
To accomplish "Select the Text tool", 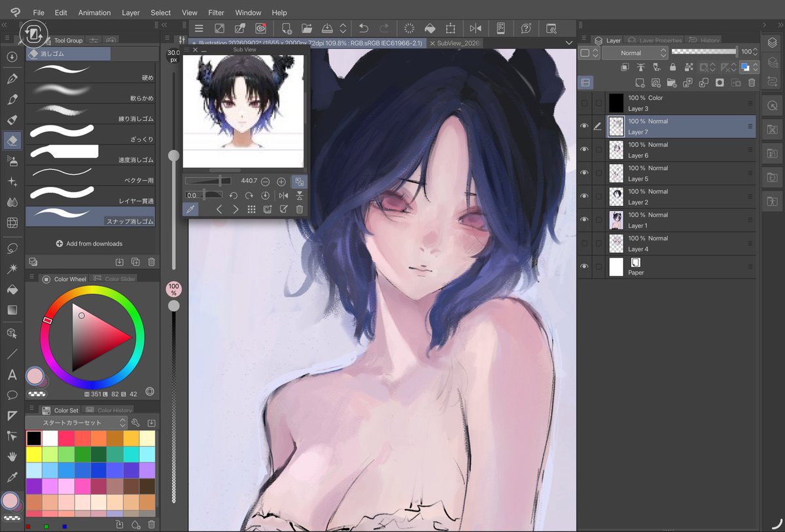I will click(12, 374).
